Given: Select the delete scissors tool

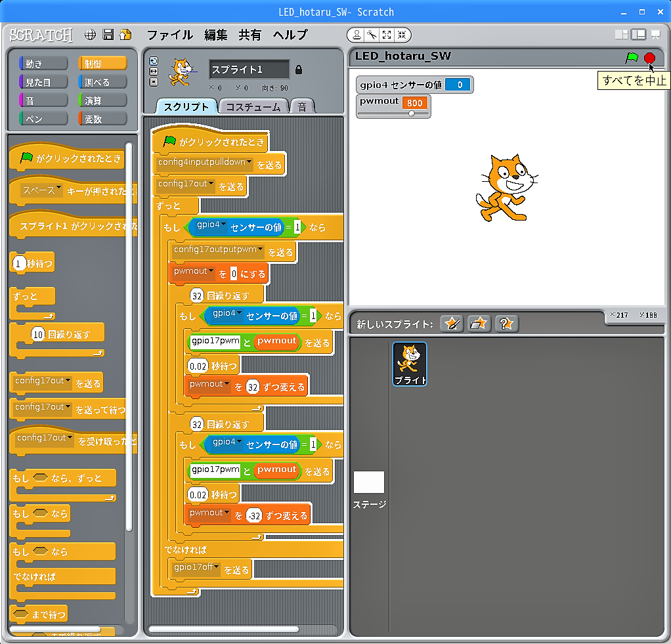Looking at the screenshot, I should click(372, 35).
